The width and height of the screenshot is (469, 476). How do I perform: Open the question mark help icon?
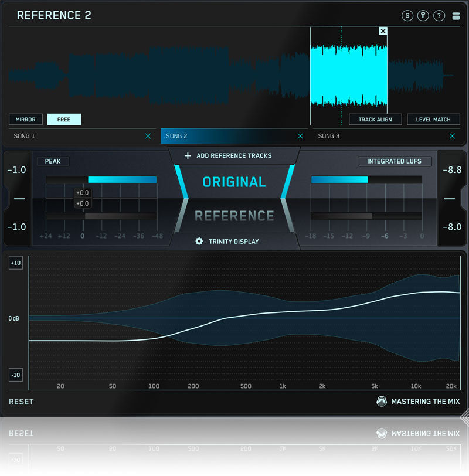[x=439, y=15]
